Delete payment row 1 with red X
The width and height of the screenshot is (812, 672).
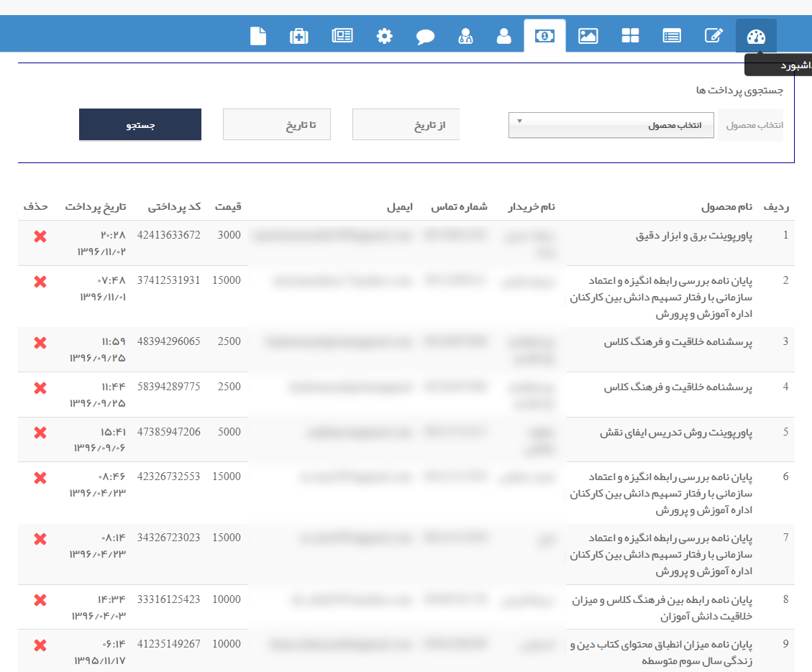[x=40, y=236]
